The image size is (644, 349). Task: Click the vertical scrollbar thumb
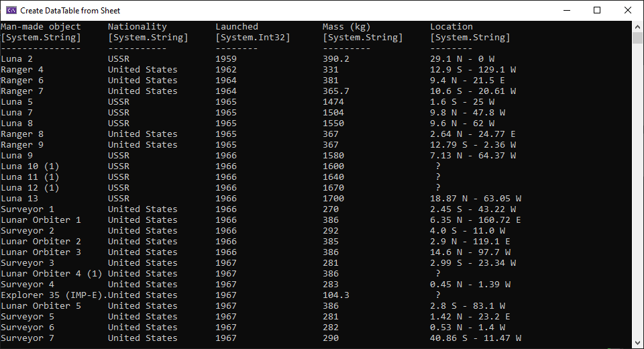coord(637,38)
